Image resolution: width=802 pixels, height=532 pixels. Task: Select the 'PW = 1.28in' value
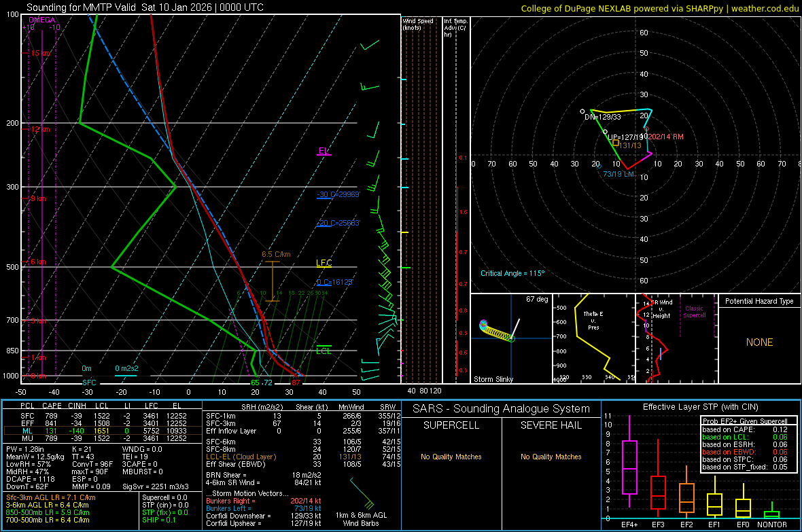point(25,449)
